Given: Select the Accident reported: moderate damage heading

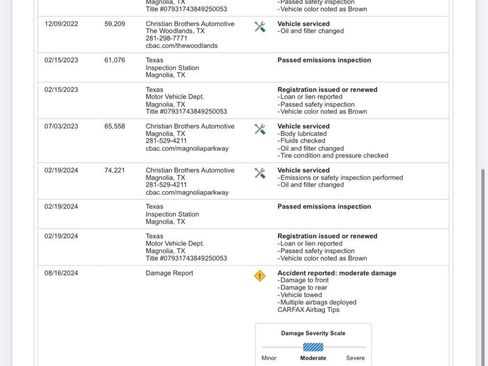Looking at the screenshot, I should pyautogui.click(x=337, y=273).
